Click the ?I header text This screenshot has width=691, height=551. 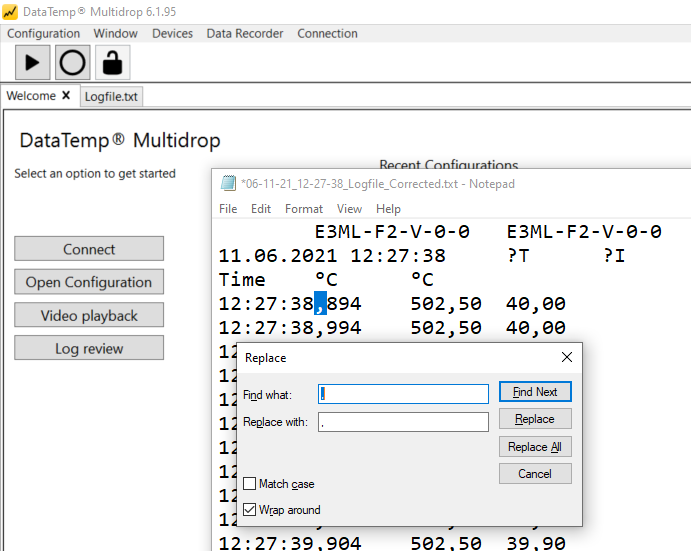(614, 256)
